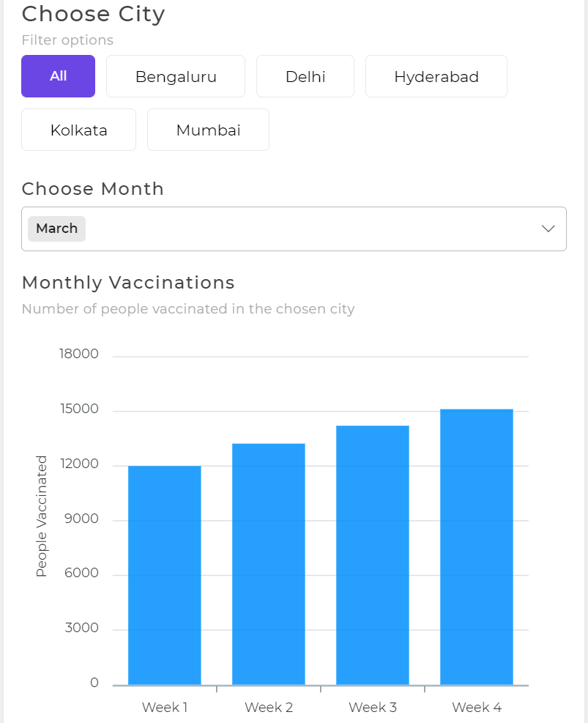The image size is (588, 723).
Task: Pick Kolkata from city filters
Action: pyautogui.click(x=78, y=130)
